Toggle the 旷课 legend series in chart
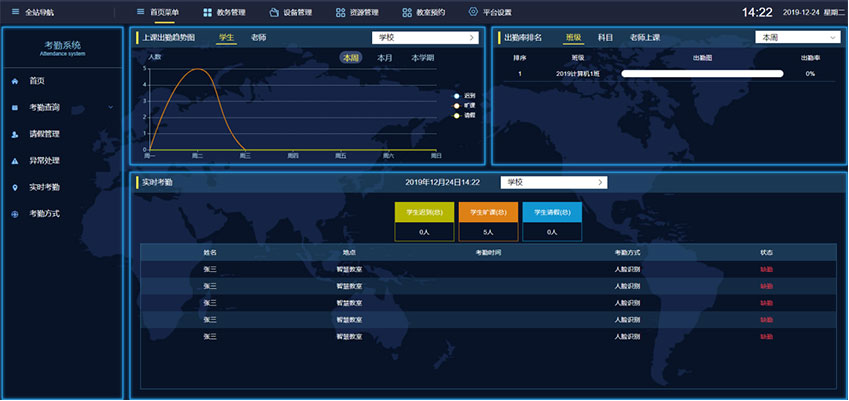This screenshot has height=401, width=849. tap(457, 105)
